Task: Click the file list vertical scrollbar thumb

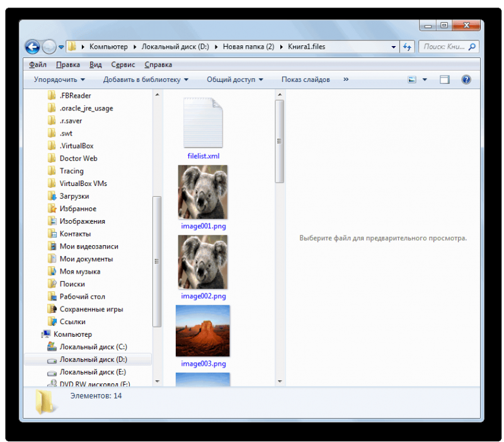Action: 279,141
